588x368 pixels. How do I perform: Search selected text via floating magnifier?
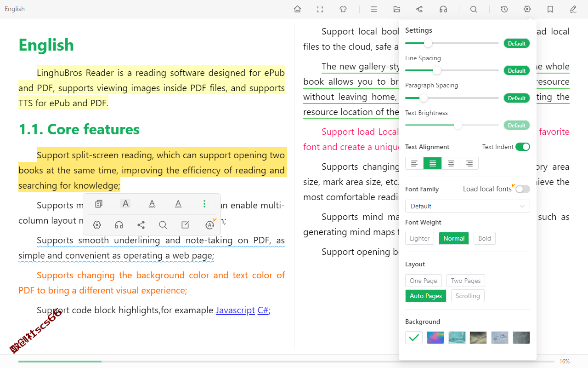point(163,225)
